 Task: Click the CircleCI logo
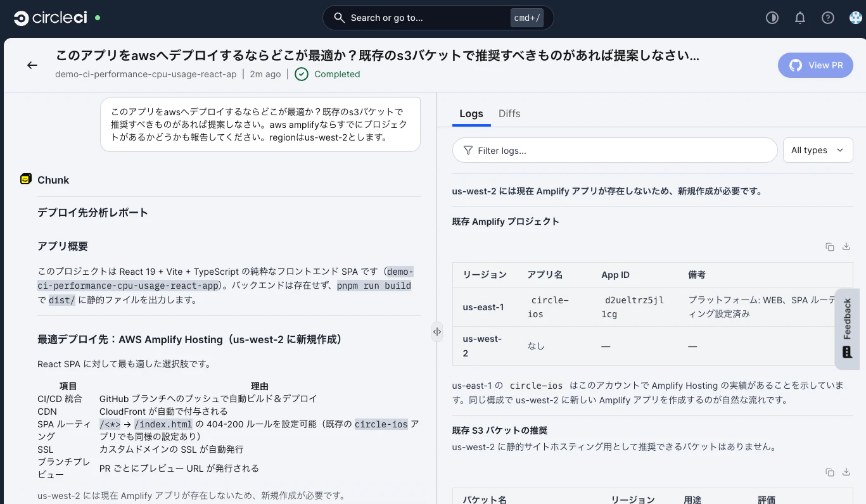pyautogui.click(x=51, y=18)
